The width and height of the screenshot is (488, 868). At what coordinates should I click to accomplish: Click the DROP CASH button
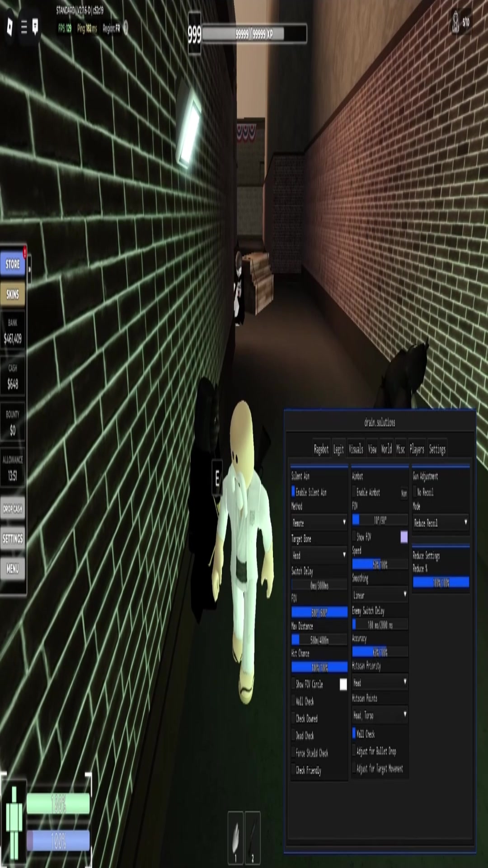(x=13, y=509)
